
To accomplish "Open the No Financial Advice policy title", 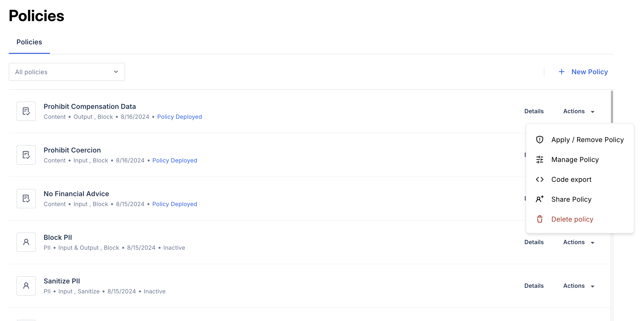I will tap(76, 194).
